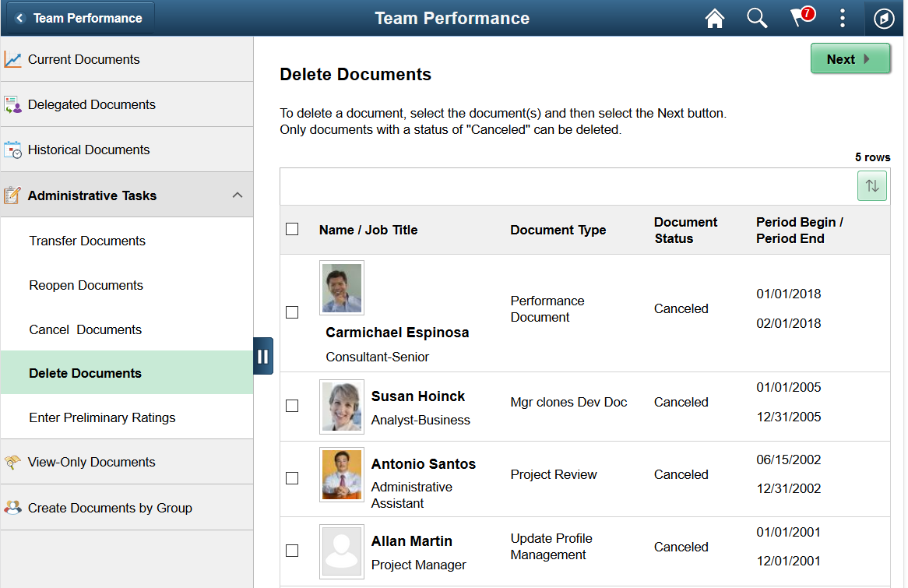Click the Period Begin / Period End header
Viewport: 908px width, 588px height.
799,230
